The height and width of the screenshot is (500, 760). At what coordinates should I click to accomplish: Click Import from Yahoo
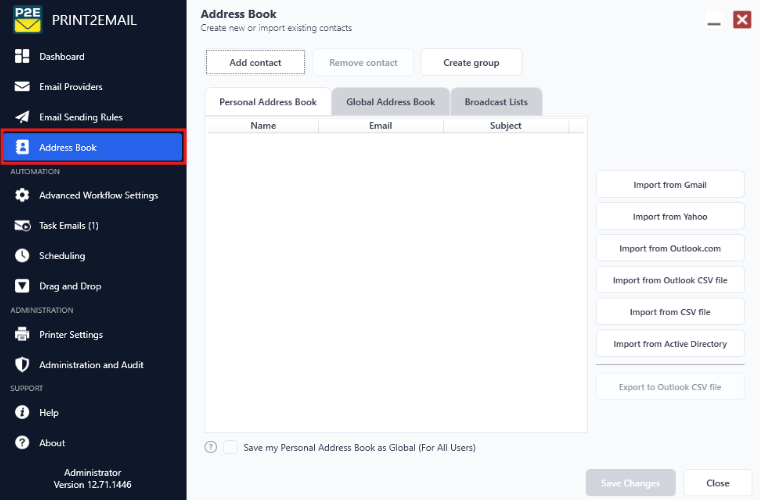click(669, 216)
